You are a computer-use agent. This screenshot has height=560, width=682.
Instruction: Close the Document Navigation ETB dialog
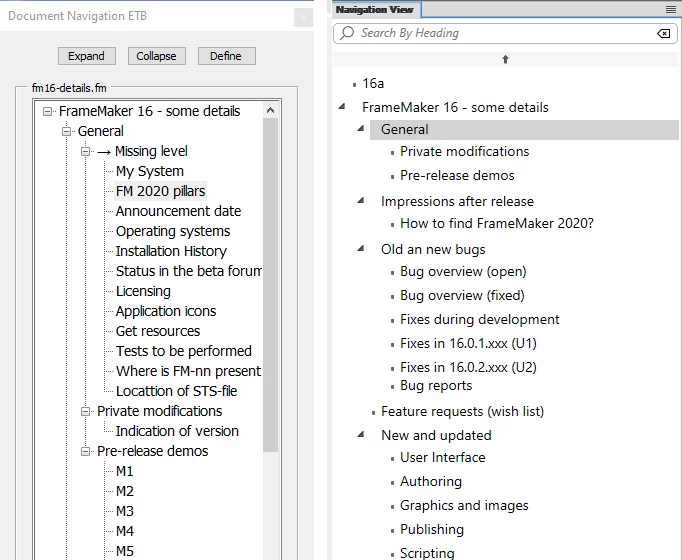pos(303,18)
